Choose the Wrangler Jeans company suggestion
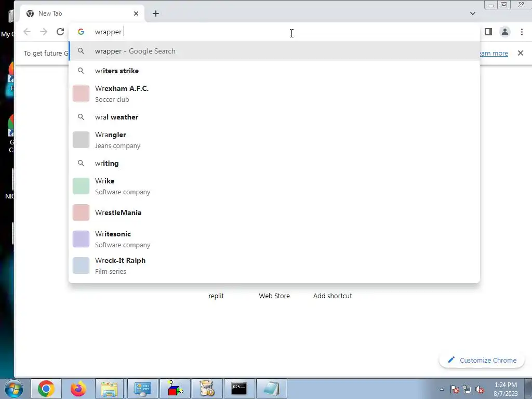The width and height of the screenshot is (532, 399). (x=274, y=140)
